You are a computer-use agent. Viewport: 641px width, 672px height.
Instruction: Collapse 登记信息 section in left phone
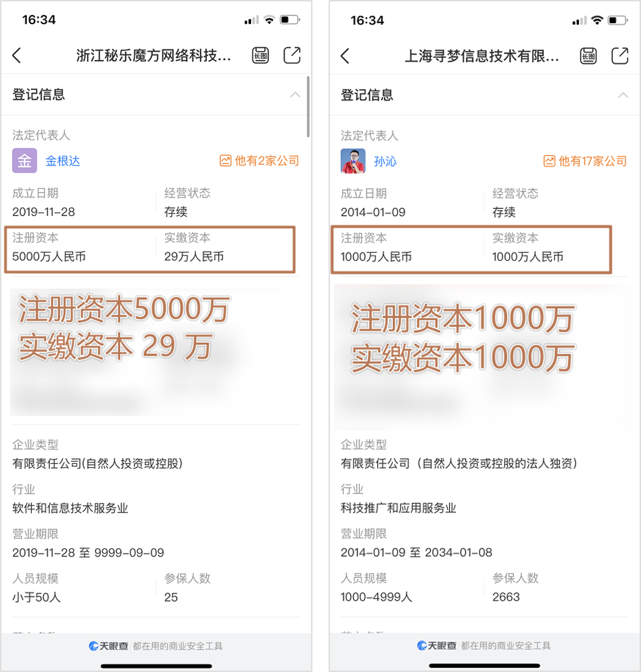click(x=295, y=95)
